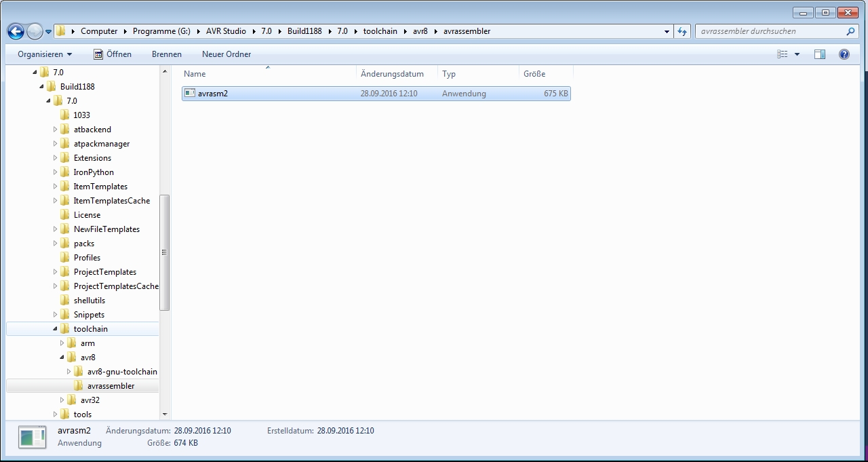Click the change view icon
This screenshot has width=868, height=462.
coord(783,54)
